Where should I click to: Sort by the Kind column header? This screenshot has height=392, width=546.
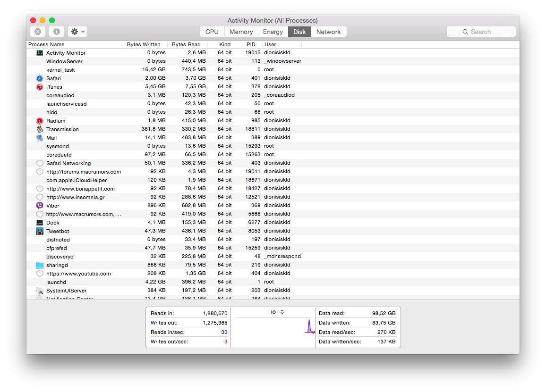[x=225, y=44]
